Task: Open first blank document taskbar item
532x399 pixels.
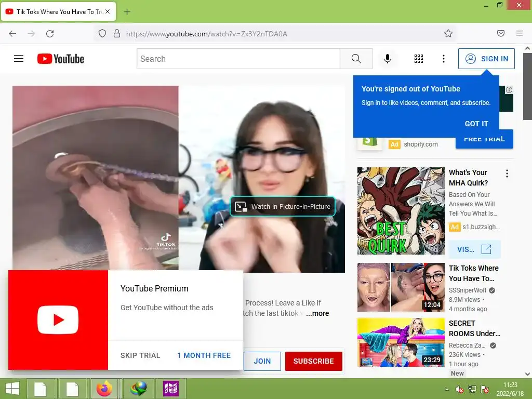Action: coord(40,389)
